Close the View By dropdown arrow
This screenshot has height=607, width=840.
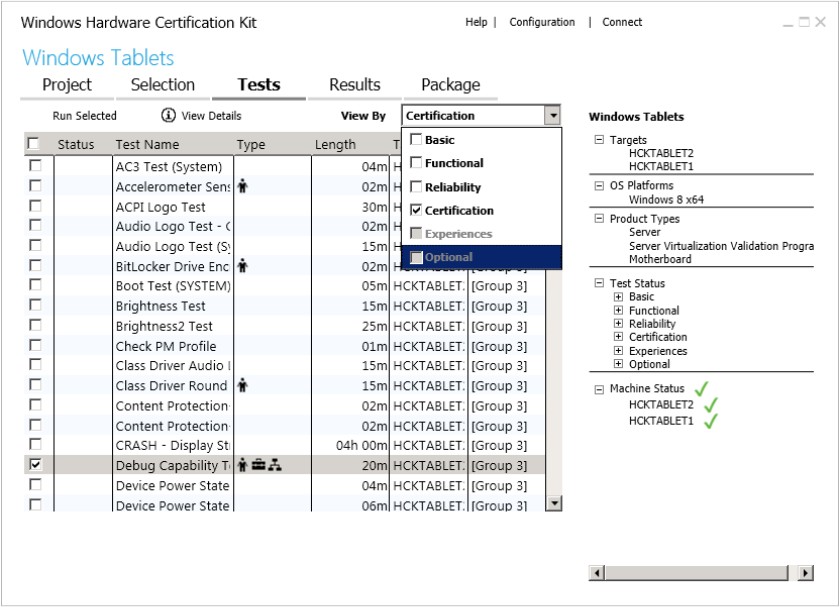(553, 115)
